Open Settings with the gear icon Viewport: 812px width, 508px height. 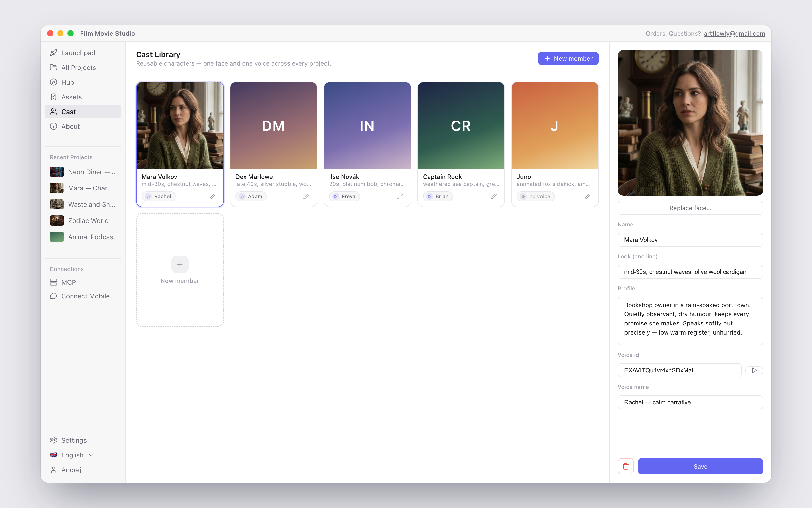53,440
